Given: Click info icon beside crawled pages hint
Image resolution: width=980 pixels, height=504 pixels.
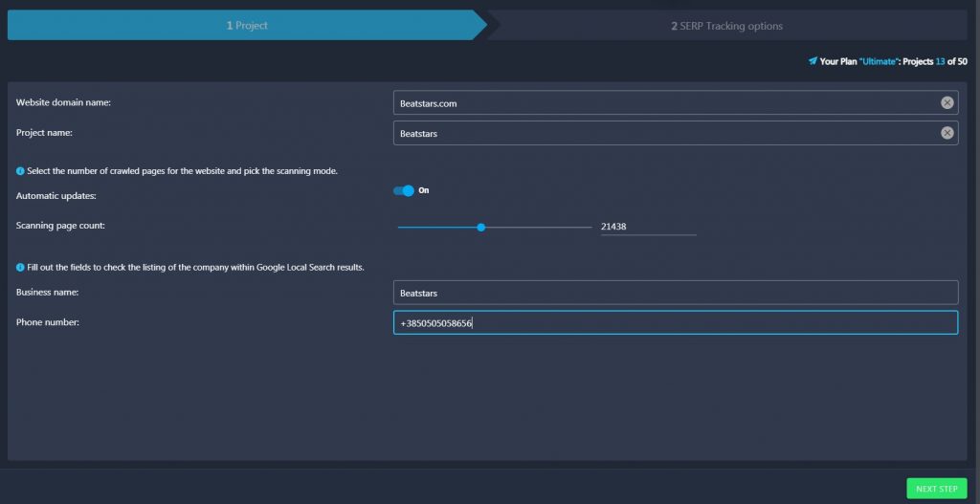Looking at the screenshot, I should click(20, 171).
